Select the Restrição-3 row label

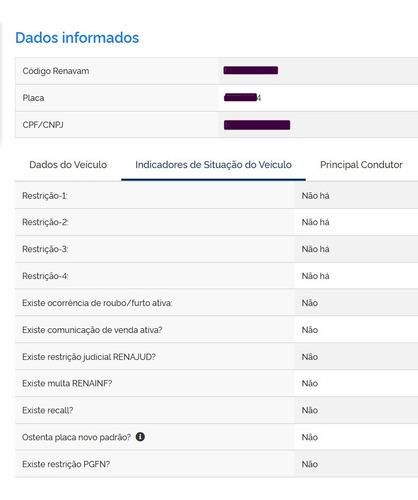[x=45, y=249]
